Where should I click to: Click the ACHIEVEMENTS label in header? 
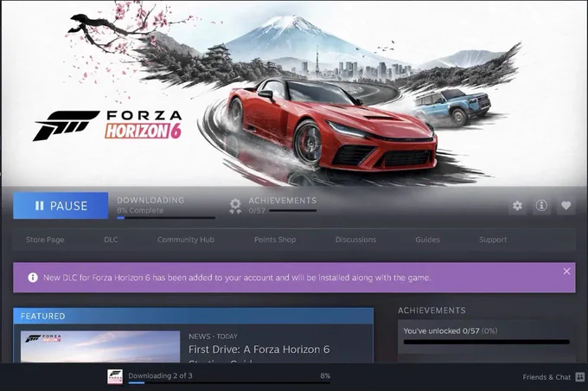(283, 201)
